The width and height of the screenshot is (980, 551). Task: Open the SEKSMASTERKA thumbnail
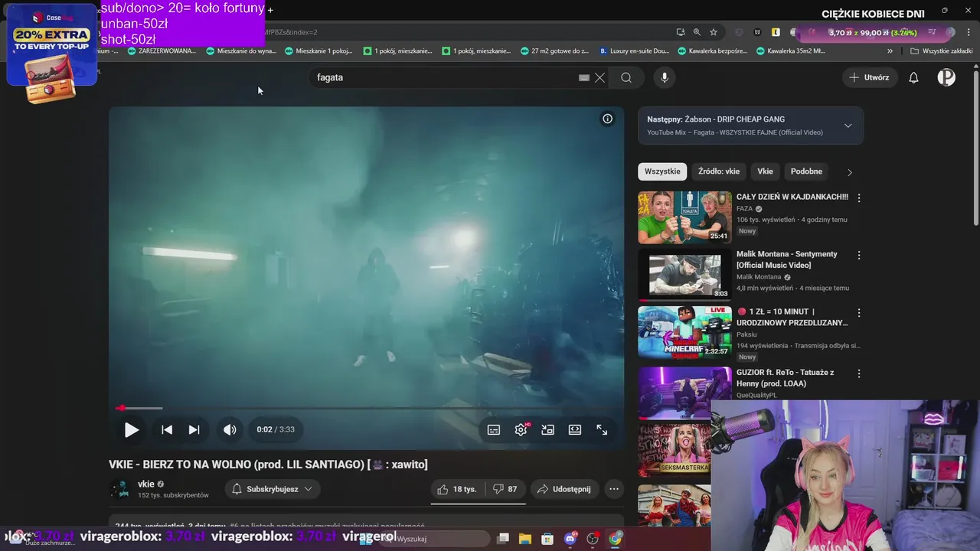point(675,450)
